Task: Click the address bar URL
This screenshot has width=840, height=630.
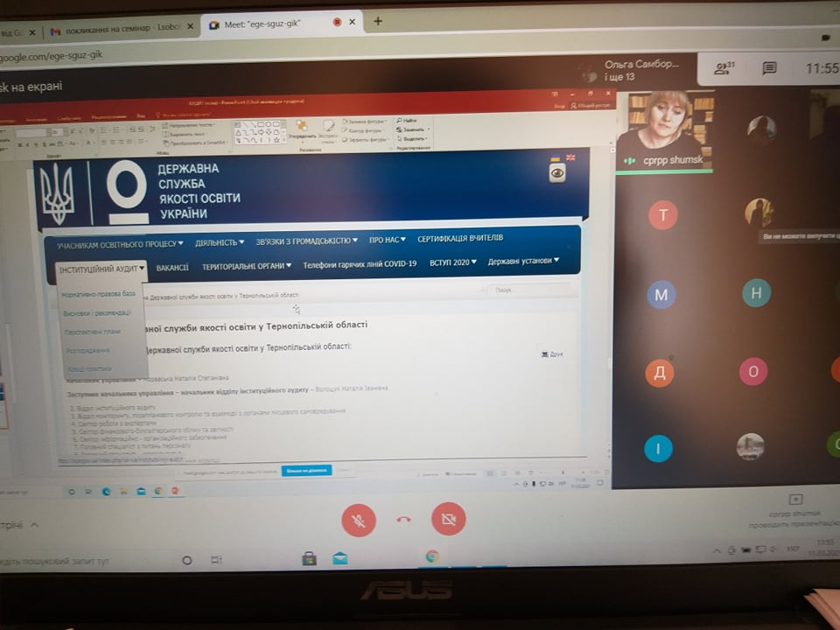Action: pos(51,56)
